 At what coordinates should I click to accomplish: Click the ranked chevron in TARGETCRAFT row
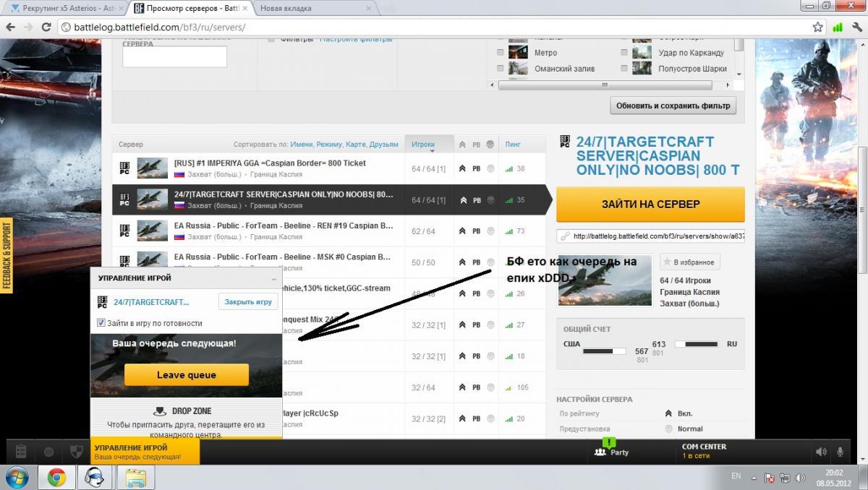(462, 200)
